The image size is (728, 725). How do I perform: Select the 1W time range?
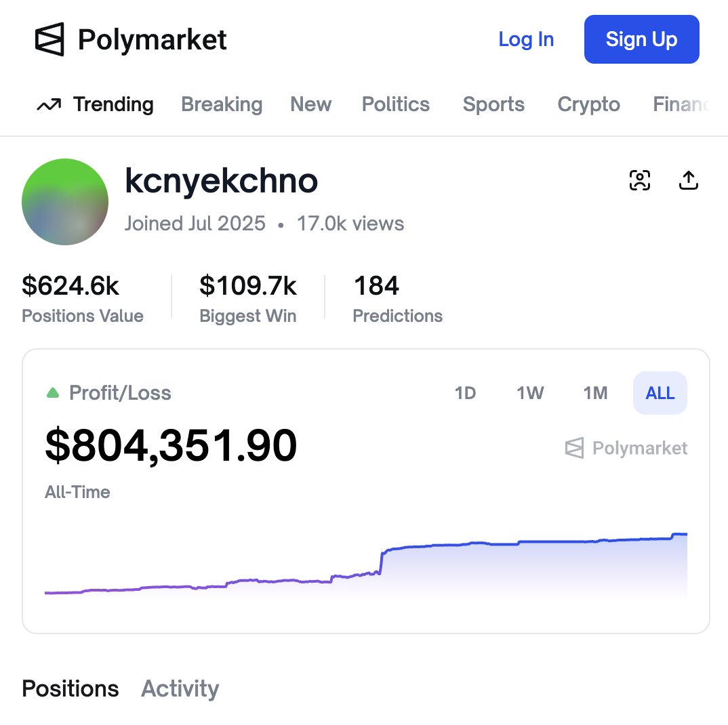[x=530, y=393]
